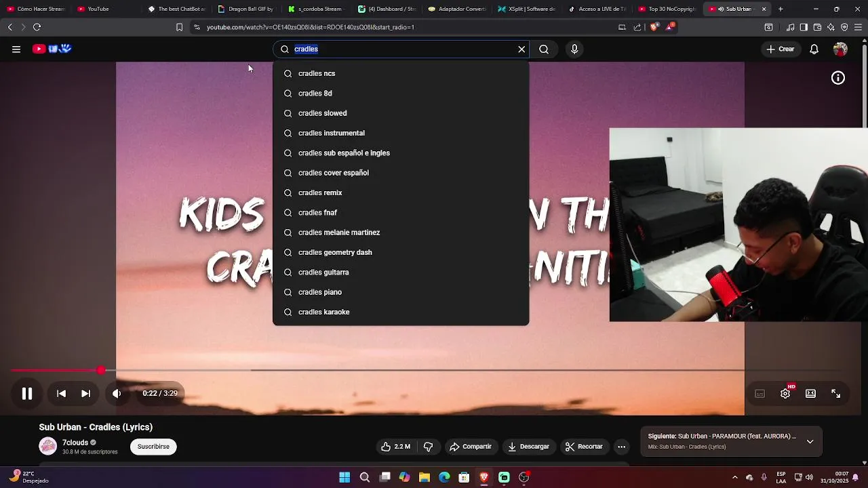Open the notifications bell
Image resolution: width=868 pixels, height=488 pixels.
tap(814, 49)
